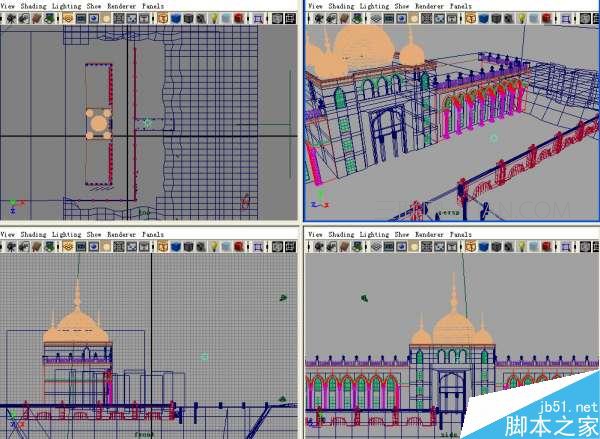Click High Quality Rendering icon in top view panel

pos(239,18)
